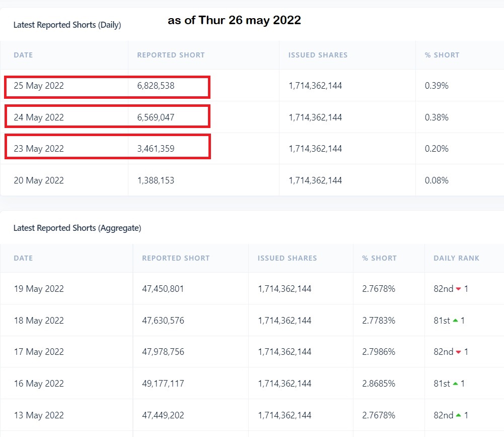Click REPORTED SHORT header in Daily table
Viewport: 504px width, 437px height.
171,55
